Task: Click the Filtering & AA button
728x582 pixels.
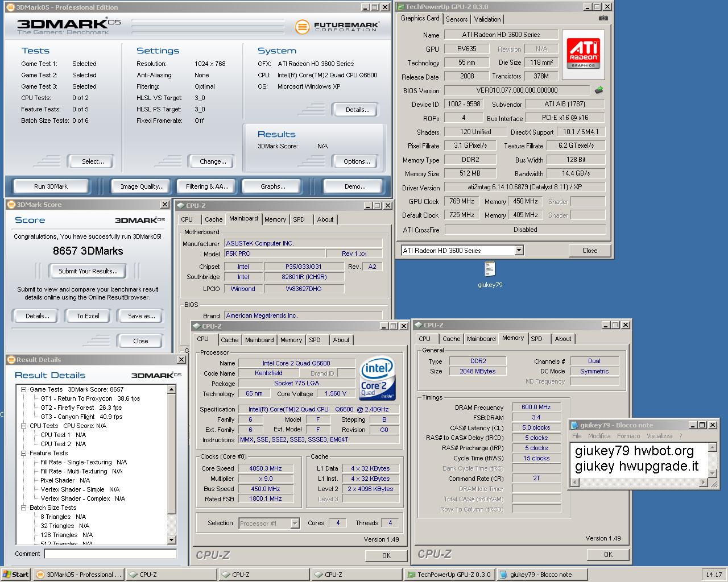Action: point(207,186)
